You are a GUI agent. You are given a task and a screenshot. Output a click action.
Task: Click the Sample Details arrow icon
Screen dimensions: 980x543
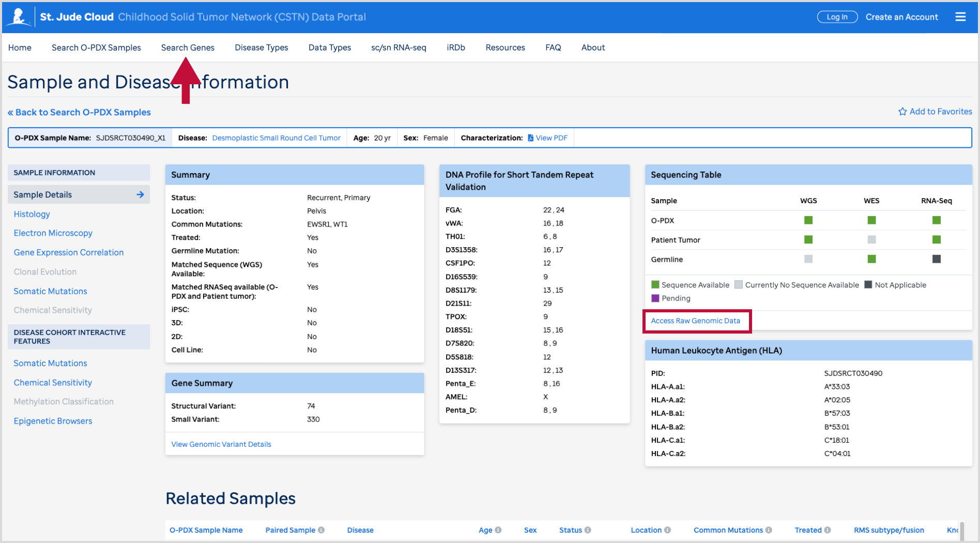pos(140,194)
